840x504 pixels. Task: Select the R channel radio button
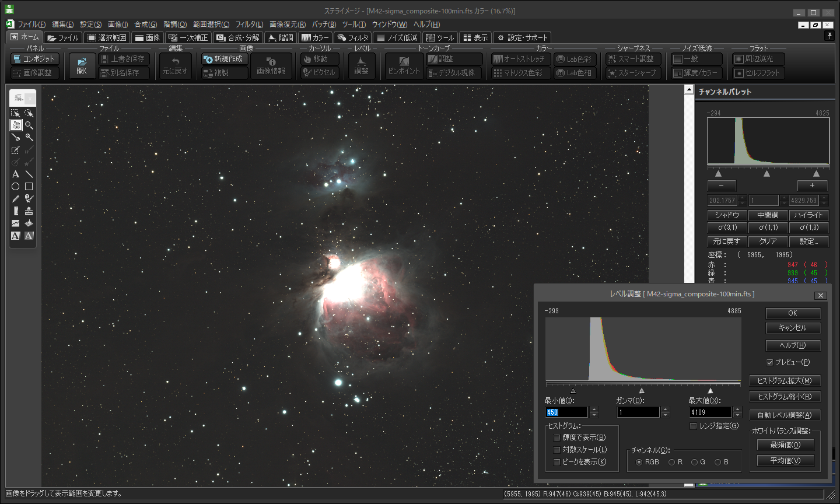point(671,462)
